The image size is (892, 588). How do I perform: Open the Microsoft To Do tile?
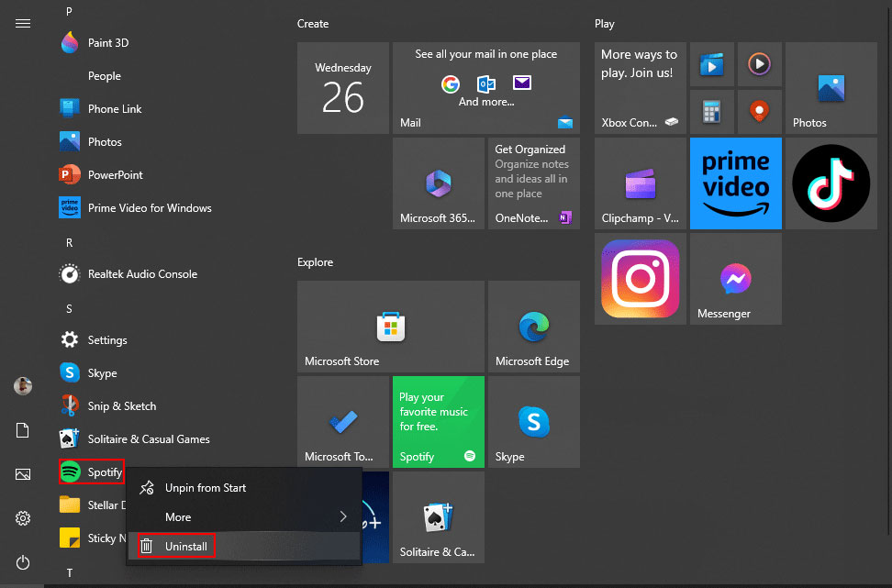[x=343, y=421]
